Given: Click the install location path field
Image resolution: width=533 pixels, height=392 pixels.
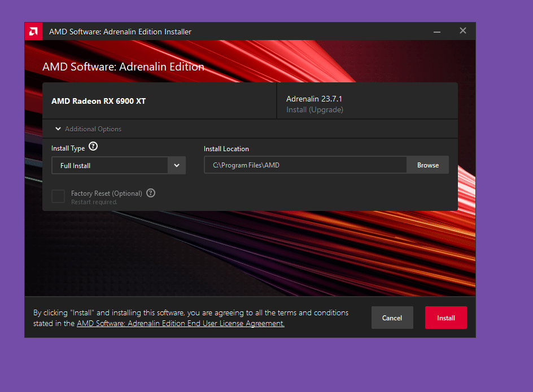Looking at the screenshot, I should point(305,165).
